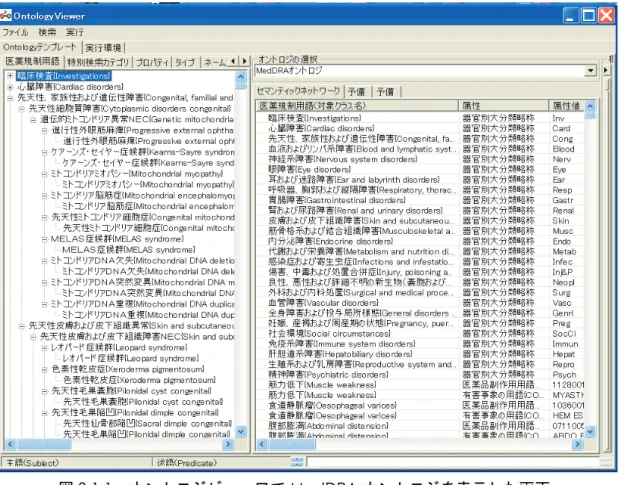Maximize the OntologyViewer window
Image resolution: width=619 pixels, height=485 pixels.
(589, 16)
